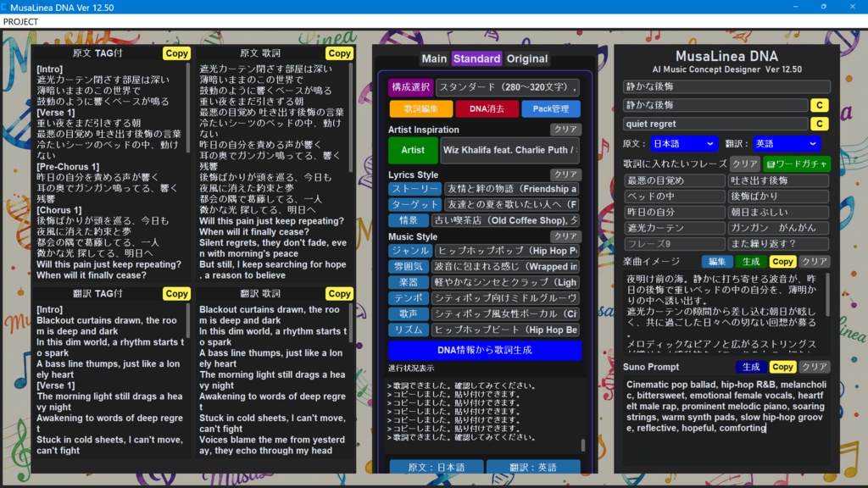Open the PROJECT menu
This screenshot has height=488, width=868.
point(20,21)
